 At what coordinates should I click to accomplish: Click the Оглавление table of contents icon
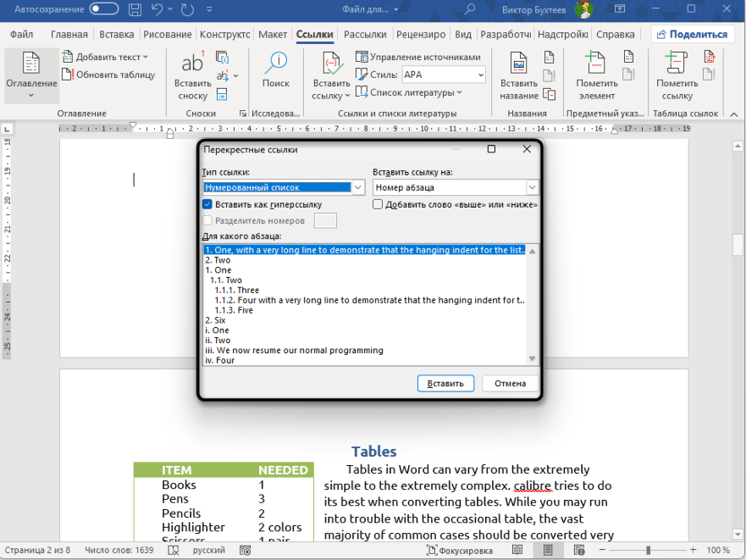(x=30, y=65)
